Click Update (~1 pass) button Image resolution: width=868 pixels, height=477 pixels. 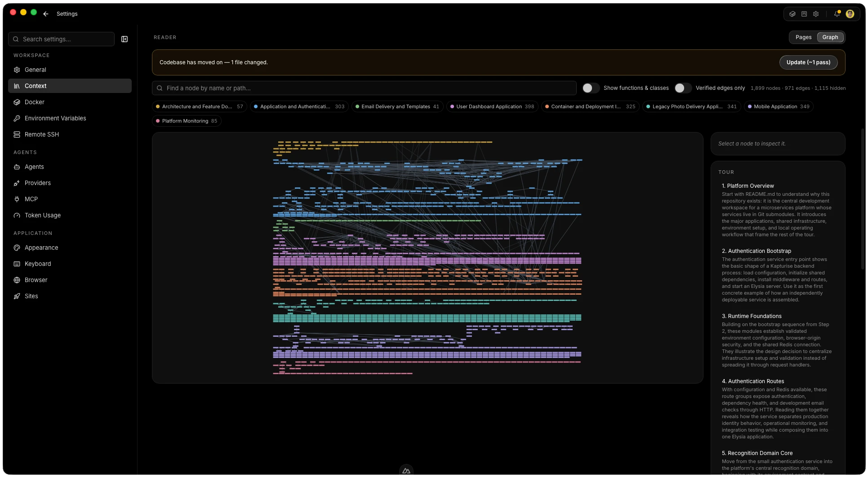point(808,62)
